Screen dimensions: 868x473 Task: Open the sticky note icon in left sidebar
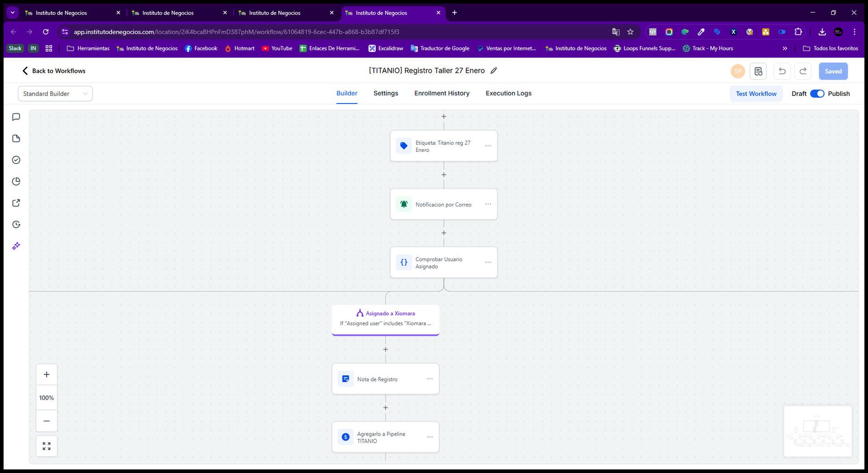[16, 138]
